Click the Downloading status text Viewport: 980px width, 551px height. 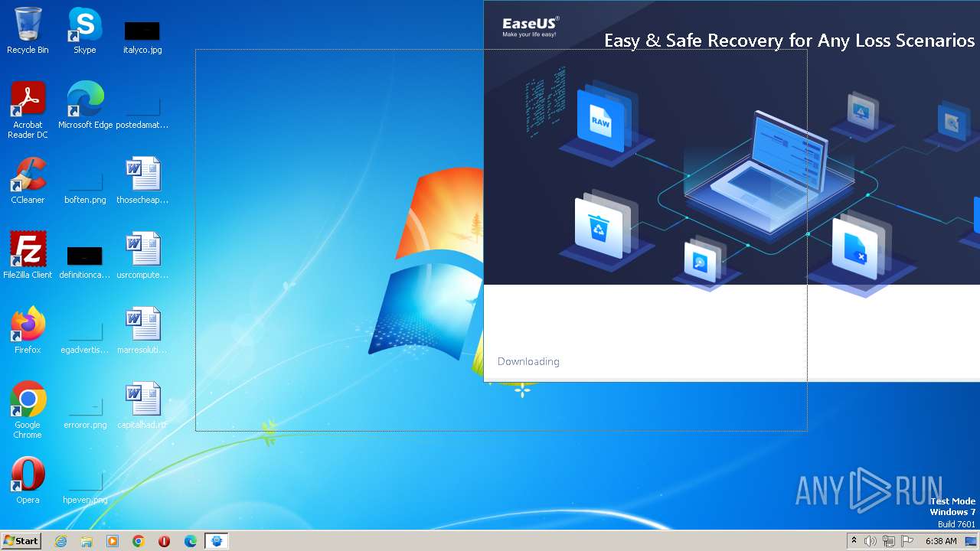pyautogui.click(x=528, y=361)
